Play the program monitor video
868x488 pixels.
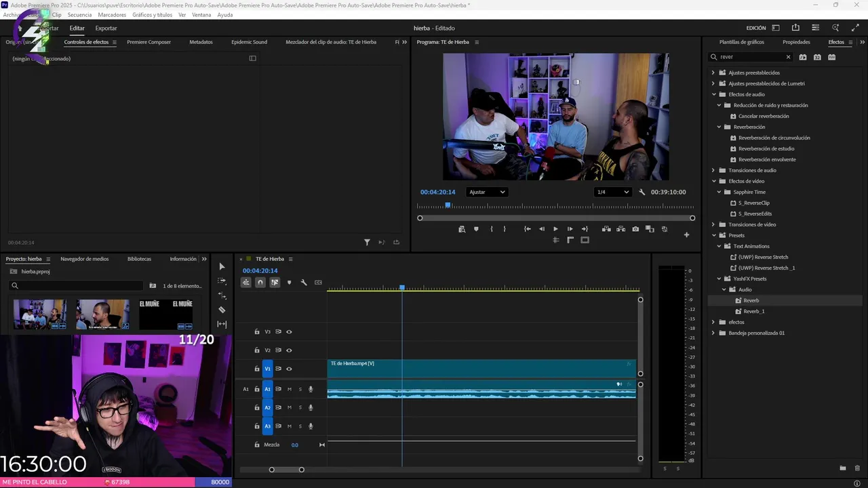point(555,229)
